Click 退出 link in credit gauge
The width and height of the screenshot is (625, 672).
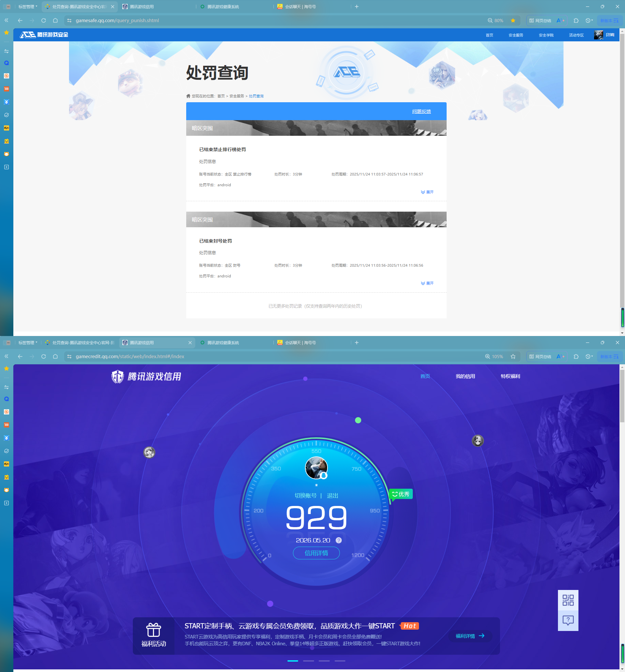(333, 496)
